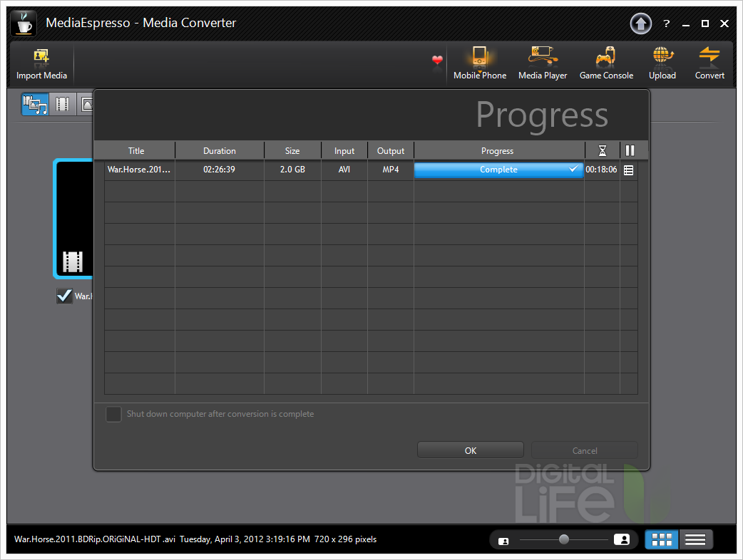Click the MediaEspresso coffee cup logo
The image size is (743, 560).
(24, 24)
